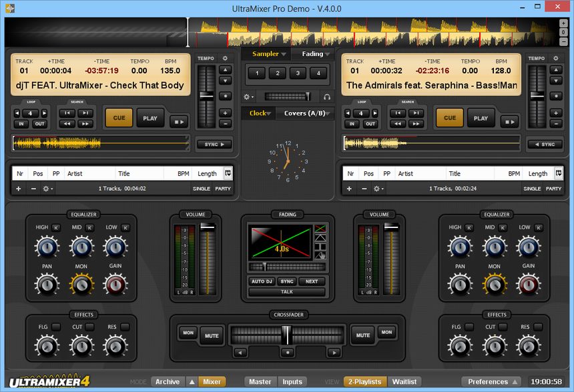Open left playlist column chooser icon
The width and height of the screenshot is (574, 392).
pos(228,173)
